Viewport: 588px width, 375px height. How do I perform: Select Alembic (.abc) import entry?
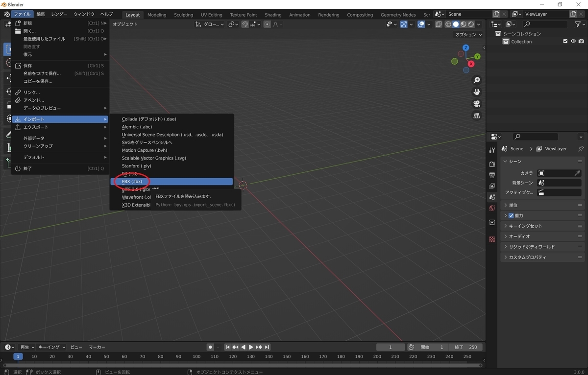point(171,127)
